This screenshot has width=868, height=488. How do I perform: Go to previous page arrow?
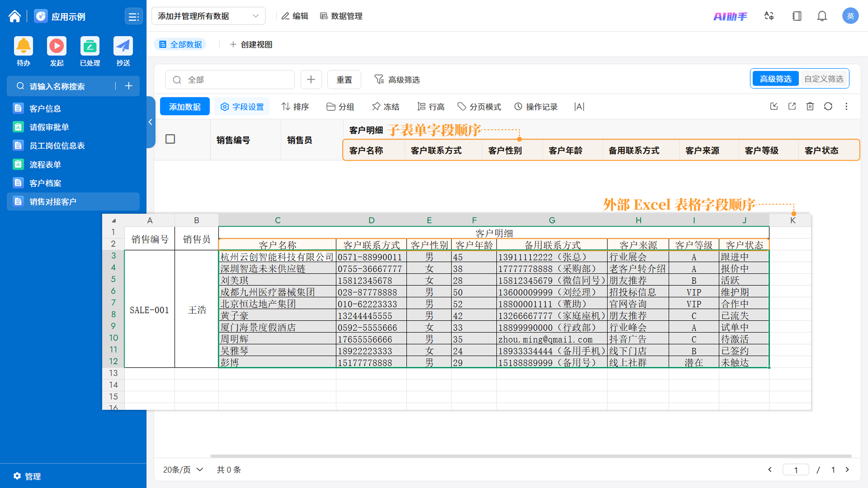pos(770,469)
